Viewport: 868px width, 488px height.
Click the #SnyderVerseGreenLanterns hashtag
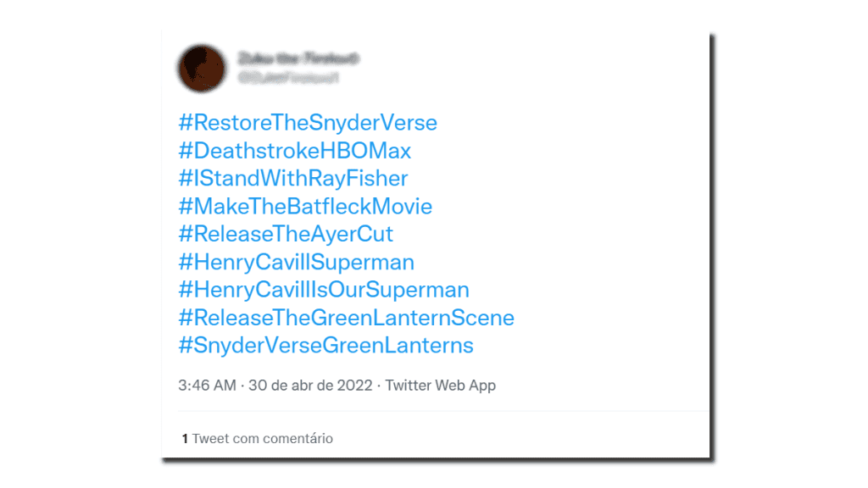(325, 346)
